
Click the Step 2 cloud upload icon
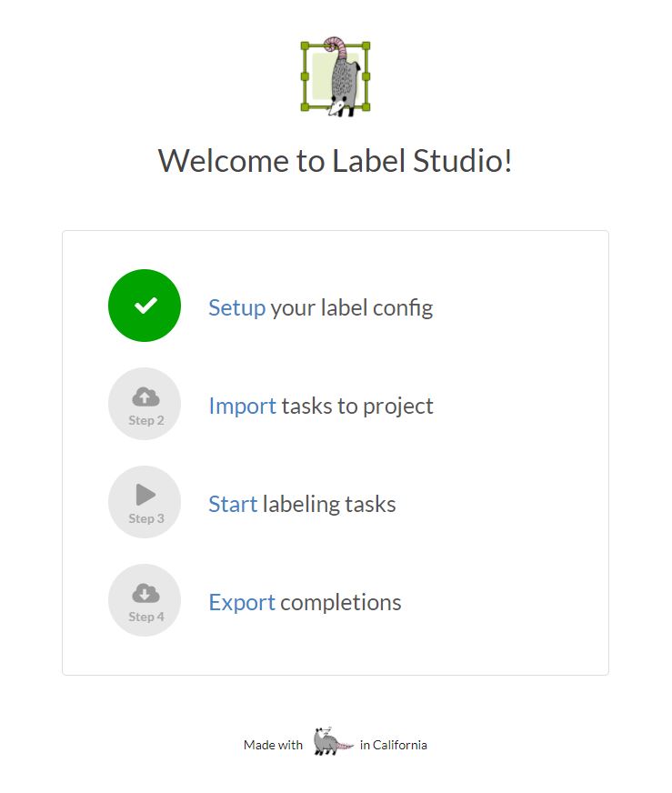click(x=145, y=397)
